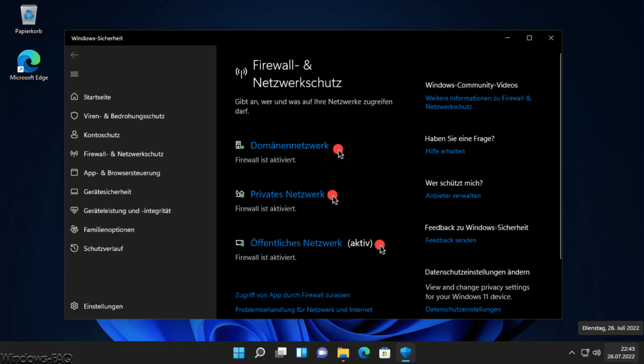644x364 pixels.
Task: Click the Domänennetzwerk building icon
Action: pos(240,145)
